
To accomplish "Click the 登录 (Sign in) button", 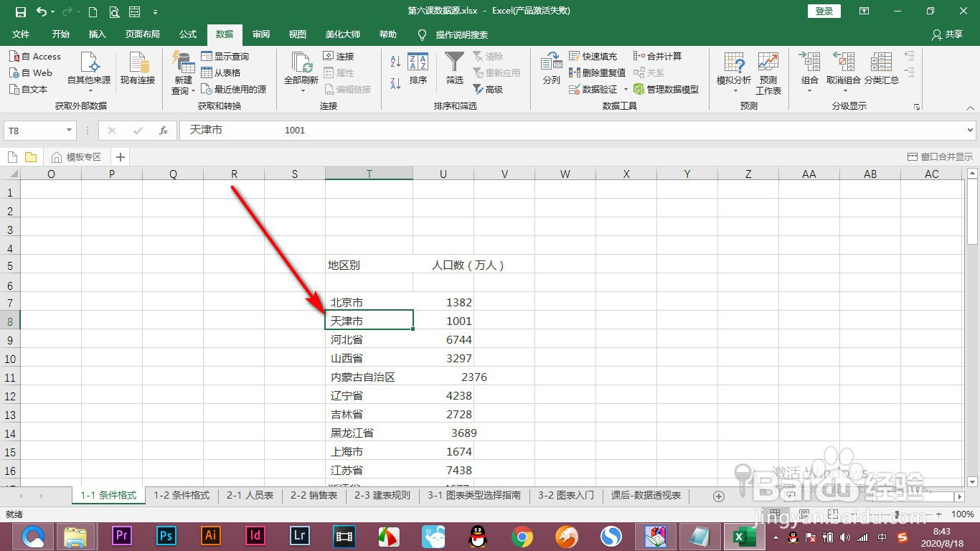I will (x=823, y=11).
